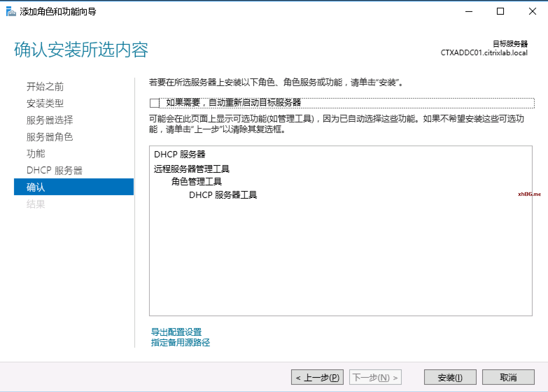Screen dimensions: 548x392
Task: Select DHCP 服务器 in the install list
Action: (180, 154)
